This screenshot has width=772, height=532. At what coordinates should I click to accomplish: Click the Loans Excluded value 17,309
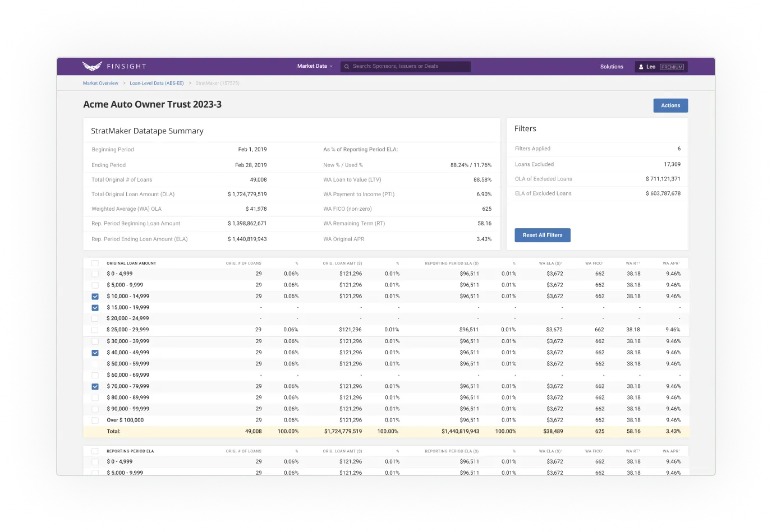(x=672, y=164)
